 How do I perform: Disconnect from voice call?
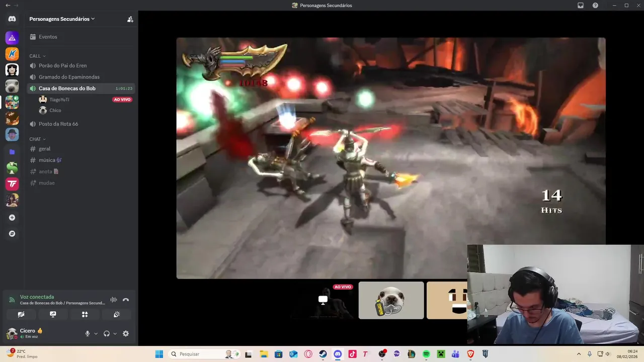[x=126, y=300]
